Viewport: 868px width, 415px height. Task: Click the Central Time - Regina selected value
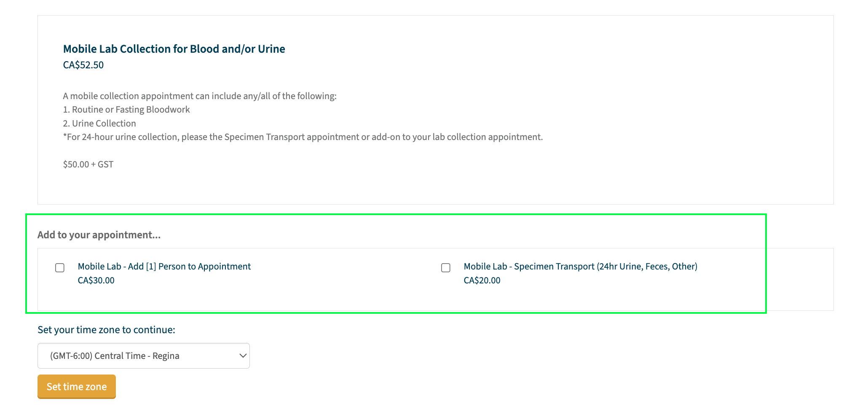(x=115, y=356)
